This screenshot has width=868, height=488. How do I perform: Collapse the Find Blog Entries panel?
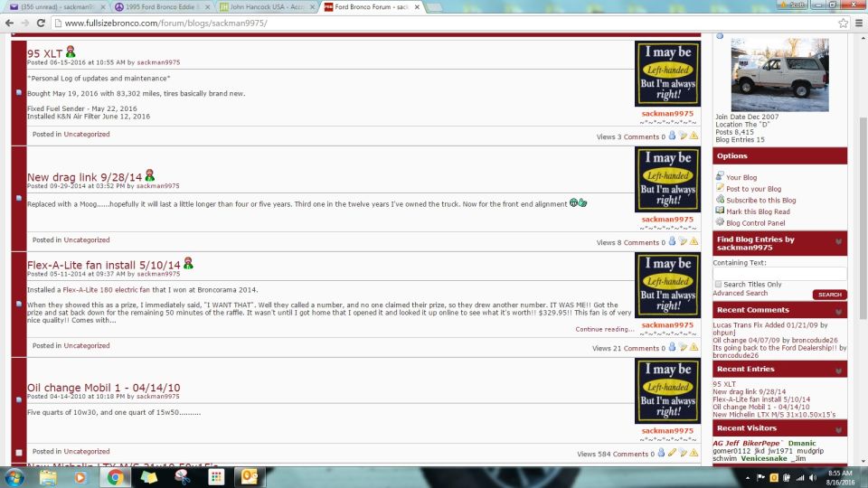click(x=839, y=242)
